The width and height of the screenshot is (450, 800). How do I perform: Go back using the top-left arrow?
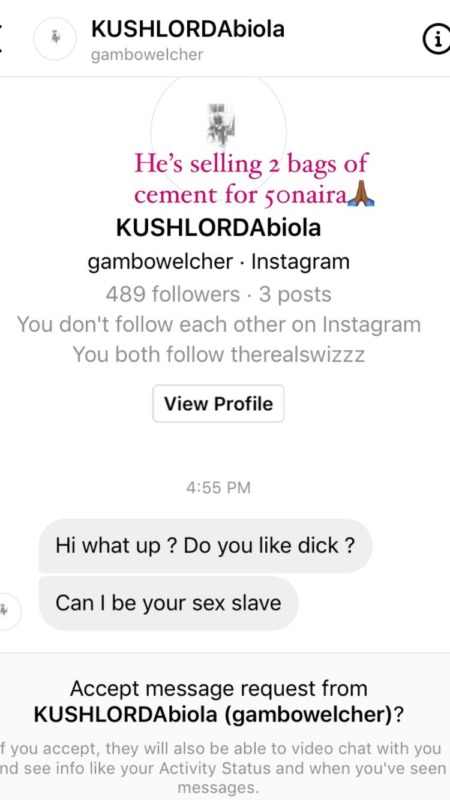click(x=2, y=39)
